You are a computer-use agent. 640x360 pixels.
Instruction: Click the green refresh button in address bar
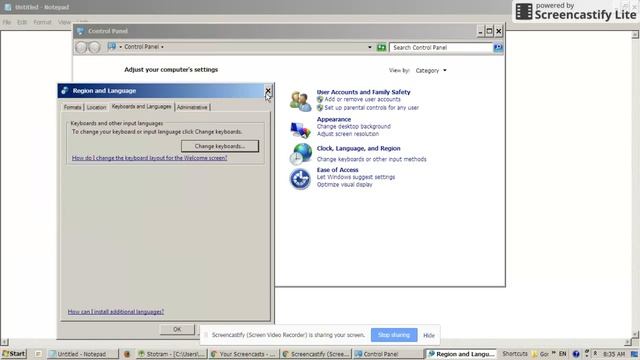click(381, 47)
